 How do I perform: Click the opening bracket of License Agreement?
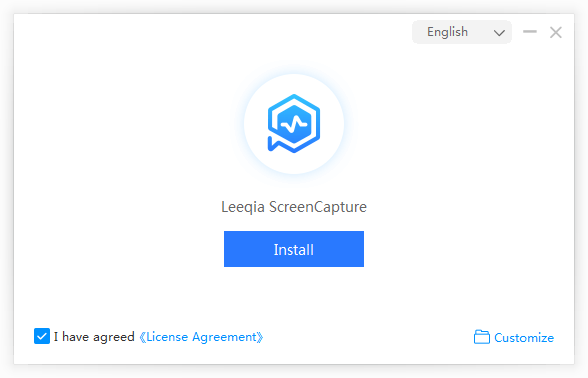pos(142,337)
